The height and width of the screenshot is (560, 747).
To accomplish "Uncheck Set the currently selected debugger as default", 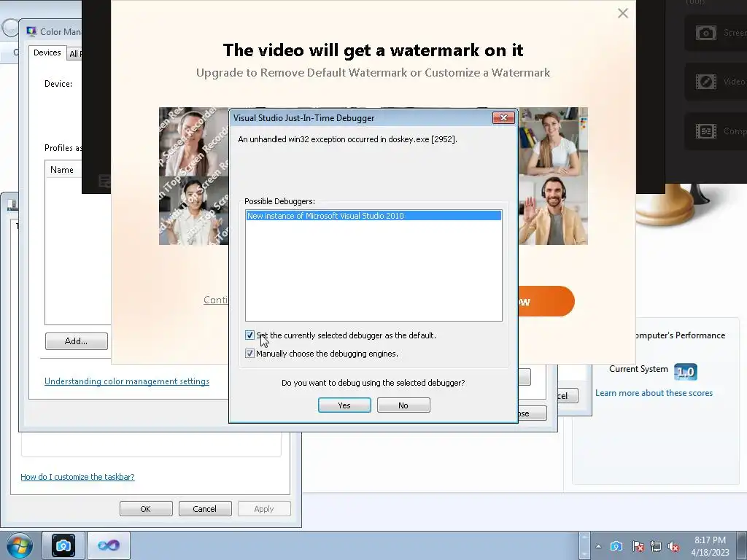I will [x=249, y=335].
